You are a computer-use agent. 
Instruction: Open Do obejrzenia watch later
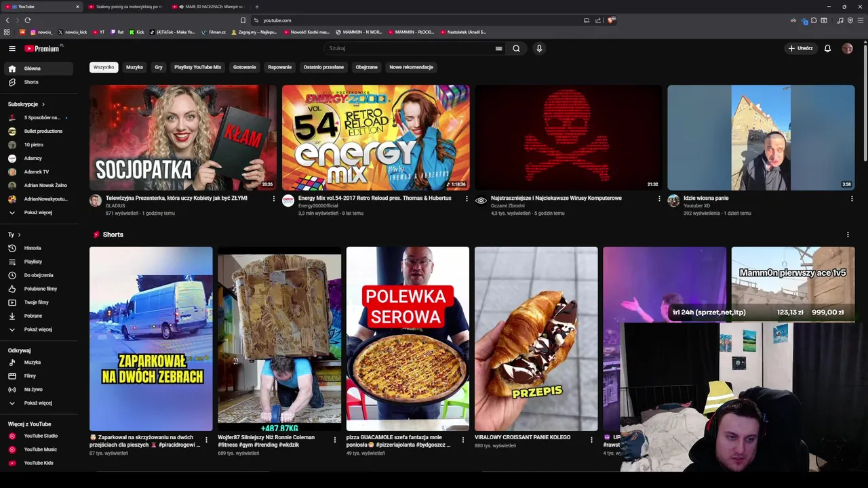pyautogui.click(x=38, y=275)
